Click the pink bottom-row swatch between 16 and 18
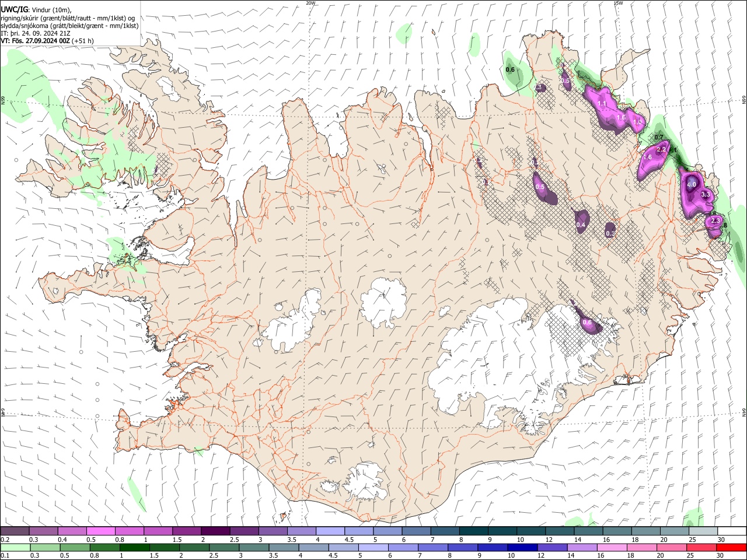The image size is (747, 560). click(x=612, y=548)
